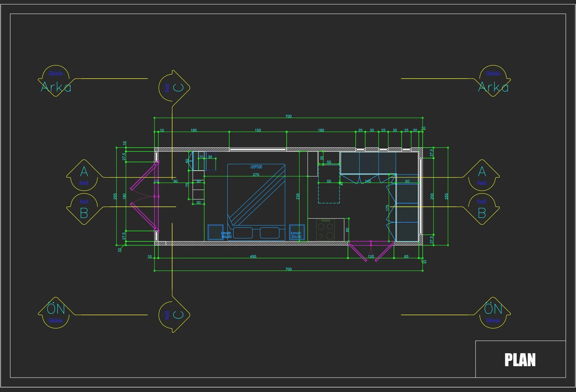This screenshot has height=392, width=576.
Task: Select the bed's diagonal blanket lines
Action: point(257,196)
